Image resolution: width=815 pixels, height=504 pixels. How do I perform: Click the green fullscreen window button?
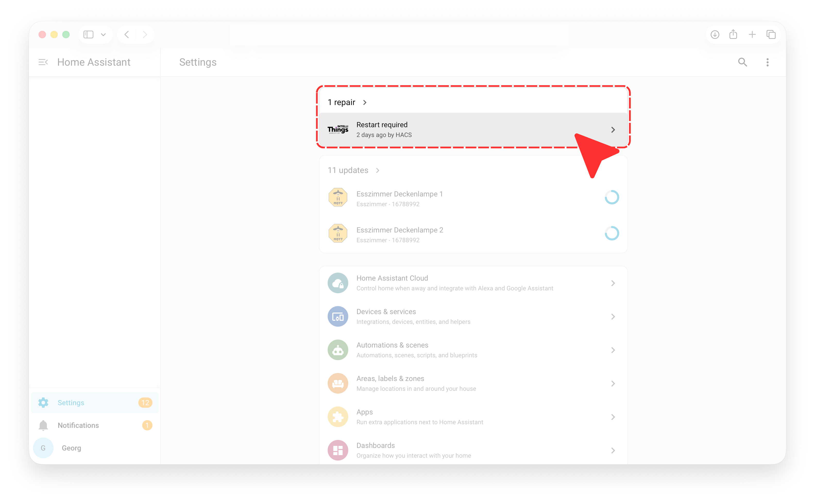click(66, 35)
